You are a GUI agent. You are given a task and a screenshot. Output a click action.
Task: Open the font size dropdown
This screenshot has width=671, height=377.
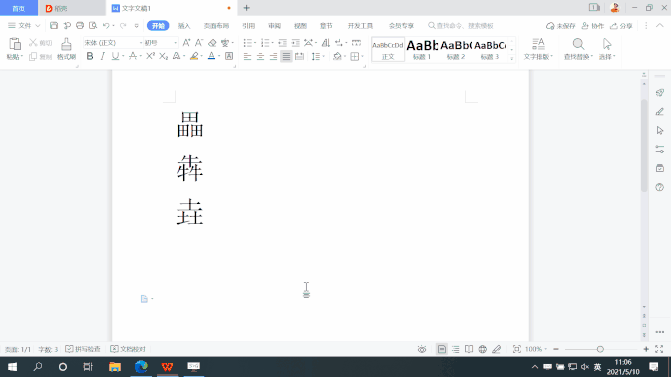click(x=175, y=43)
